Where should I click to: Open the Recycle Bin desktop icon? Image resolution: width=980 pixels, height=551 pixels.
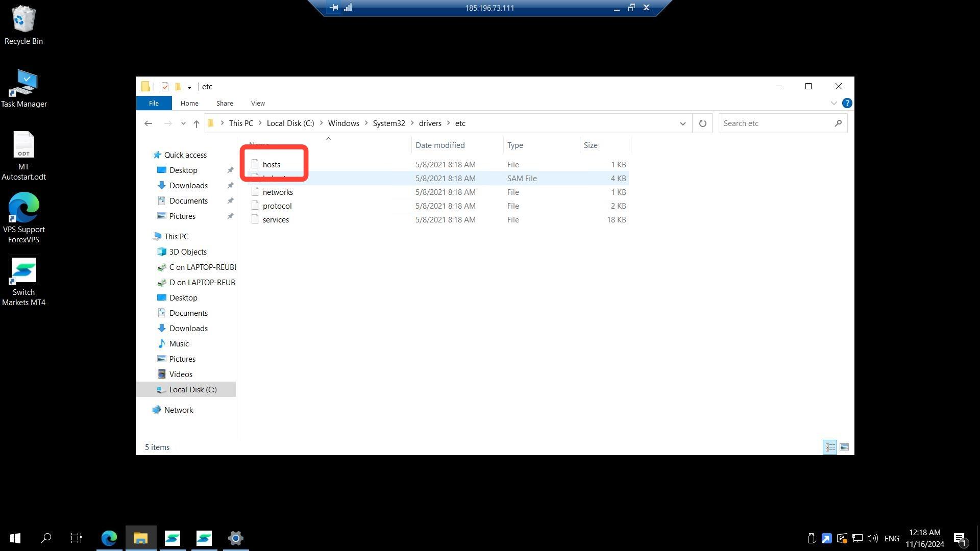click(x=23, y=24)
